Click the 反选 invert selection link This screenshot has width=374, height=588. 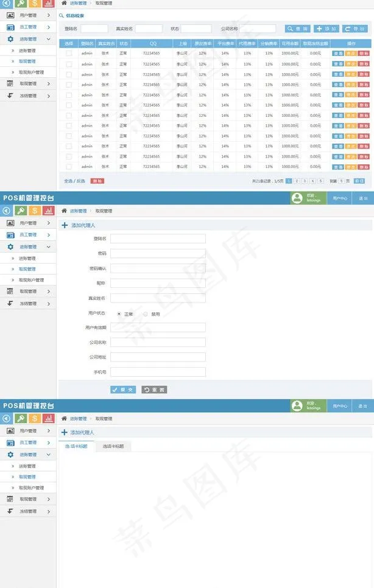click(81, 181)
